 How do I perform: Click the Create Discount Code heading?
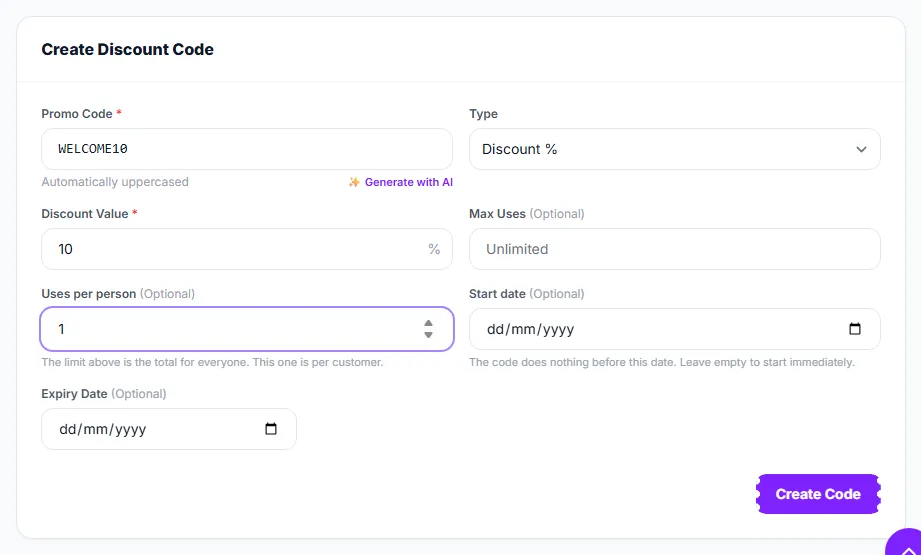[127, 49]
